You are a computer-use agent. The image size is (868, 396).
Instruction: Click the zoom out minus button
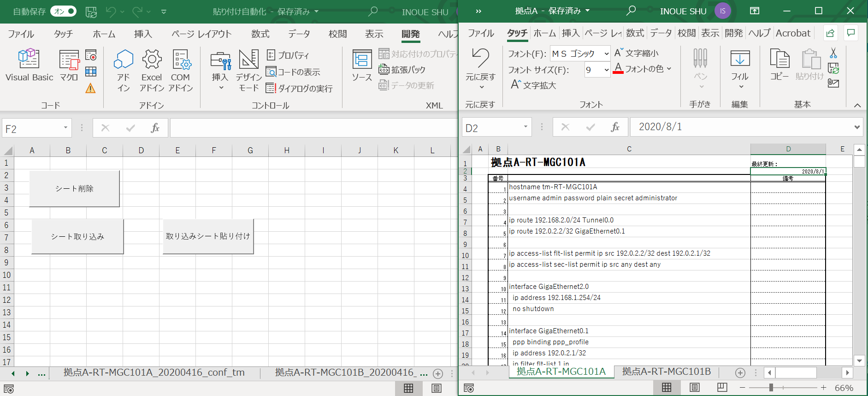click(x=743, y=388)
